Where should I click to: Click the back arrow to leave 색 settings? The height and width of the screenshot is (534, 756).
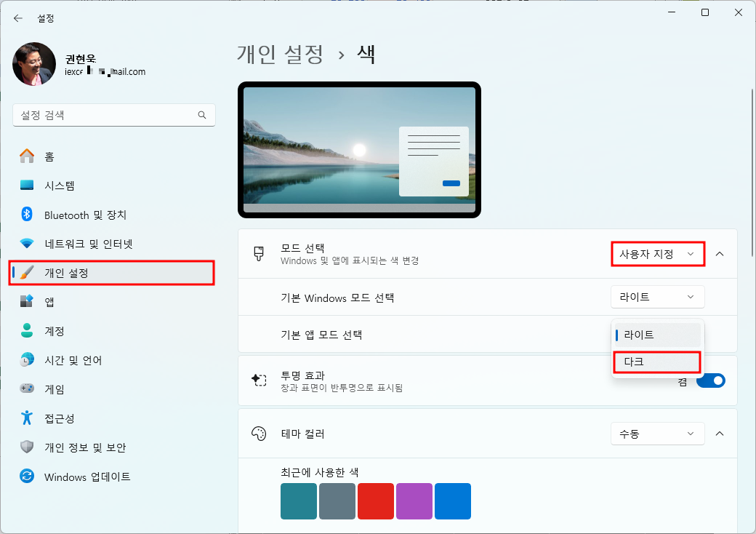(x=17, y=18)
